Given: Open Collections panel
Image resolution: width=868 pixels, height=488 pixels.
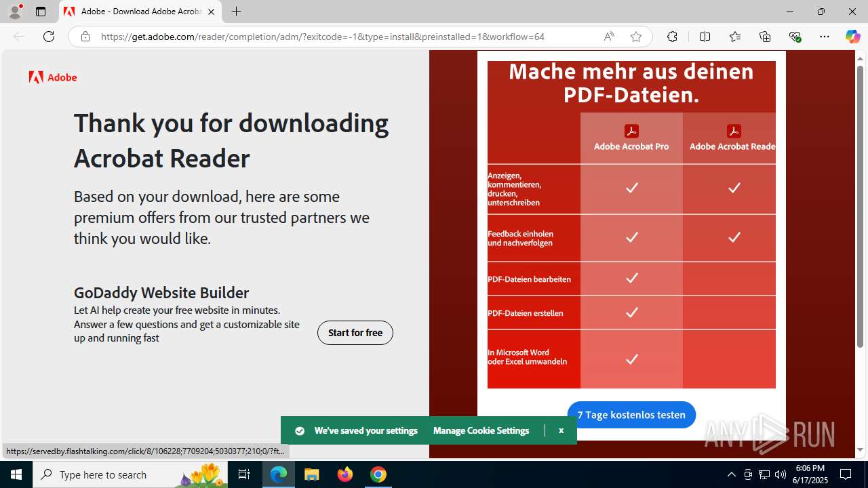Looking at the screenshot, I should click(765, 37).
